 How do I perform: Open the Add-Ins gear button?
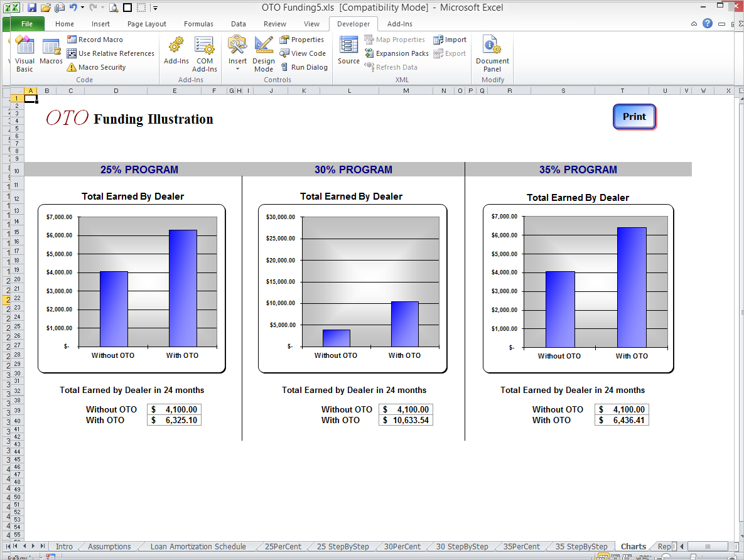click(x=176, y=50)
